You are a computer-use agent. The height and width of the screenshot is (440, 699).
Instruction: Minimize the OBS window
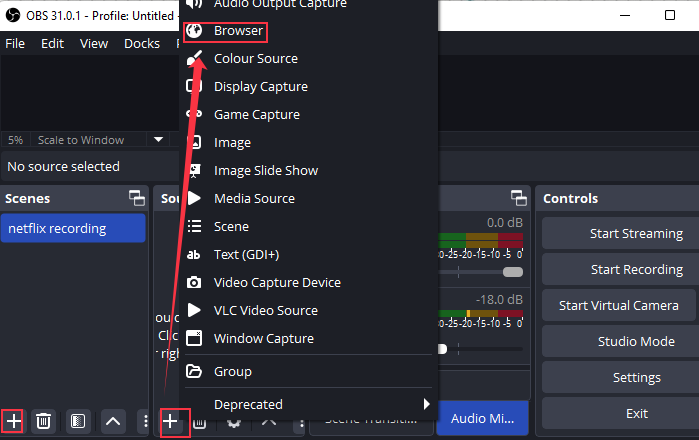click(625, 15)
